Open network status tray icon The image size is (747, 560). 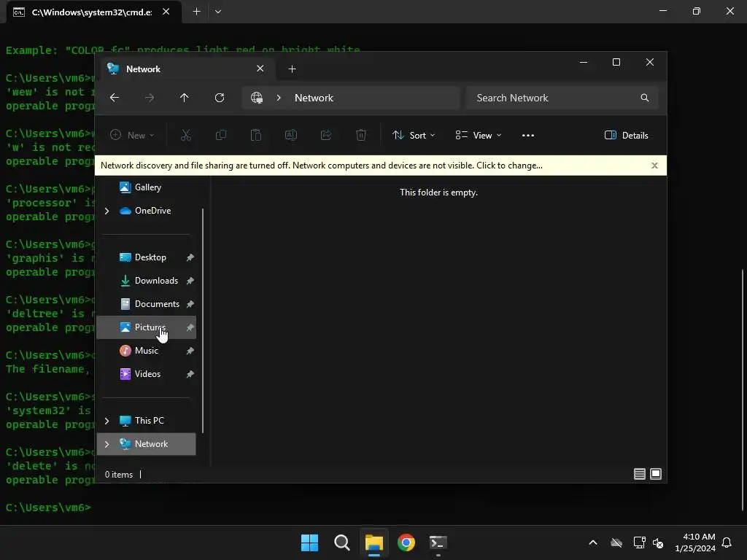click(639, 542)
